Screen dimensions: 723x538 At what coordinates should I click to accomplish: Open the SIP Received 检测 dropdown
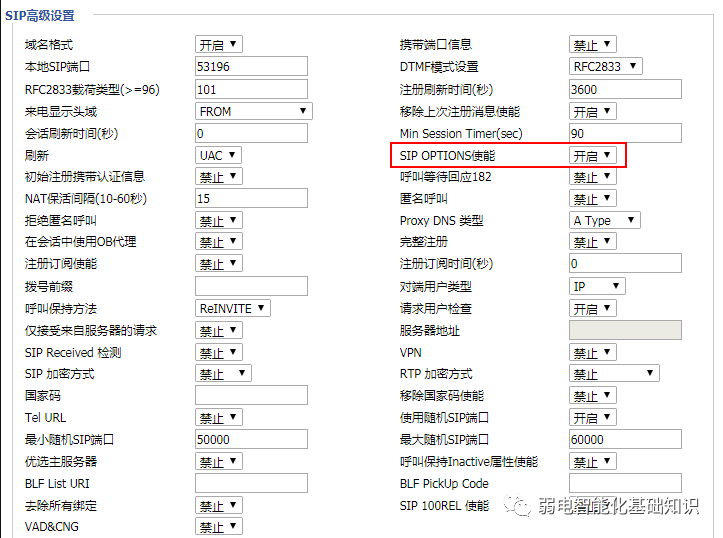[x=219, y=352]
